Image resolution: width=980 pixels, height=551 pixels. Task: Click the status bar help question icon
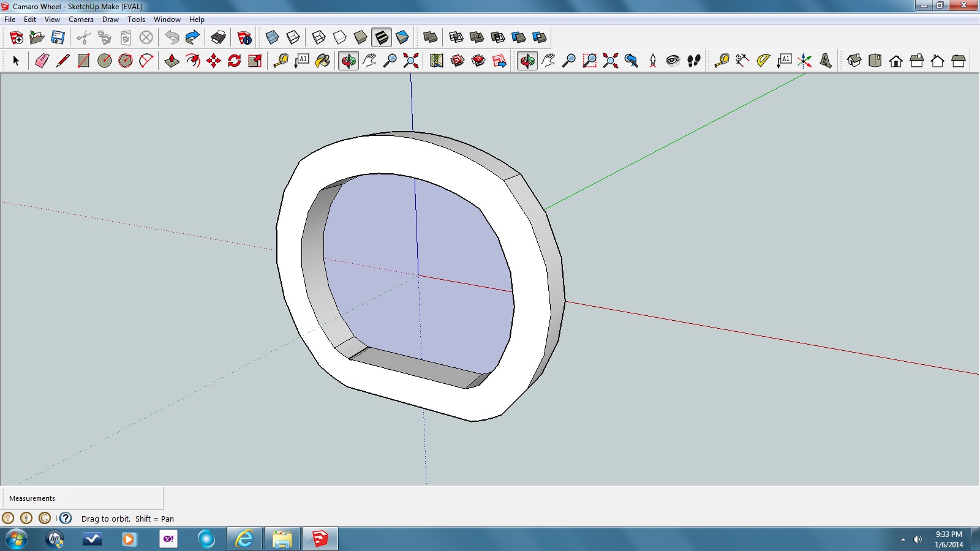pos(66,518)
